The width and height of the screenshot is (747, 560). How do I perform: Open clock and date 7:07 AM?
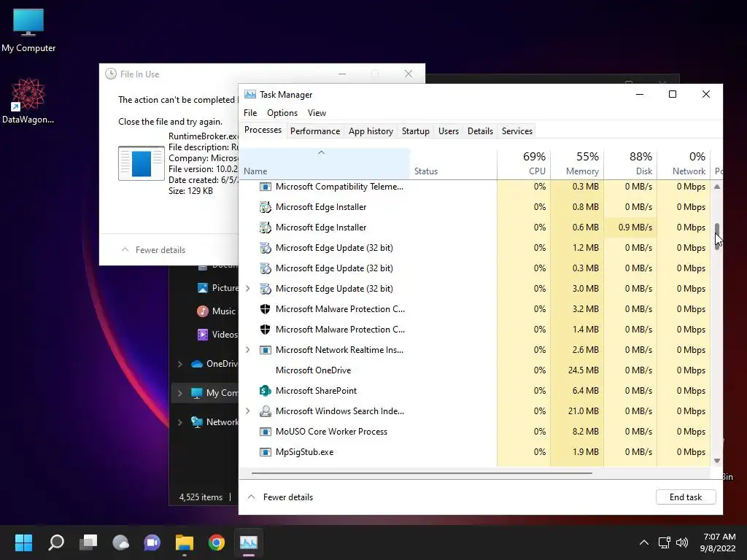[x=718, y=542]
